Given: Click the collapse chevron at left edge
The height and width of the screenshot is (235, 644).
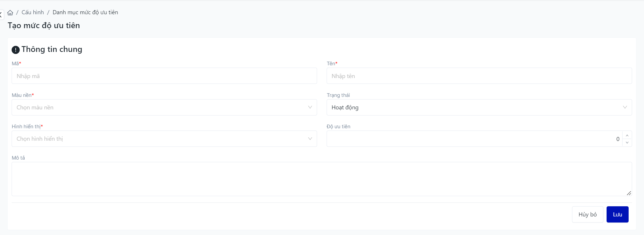Looking at the screenshot, I should click(x=1, y=15).
